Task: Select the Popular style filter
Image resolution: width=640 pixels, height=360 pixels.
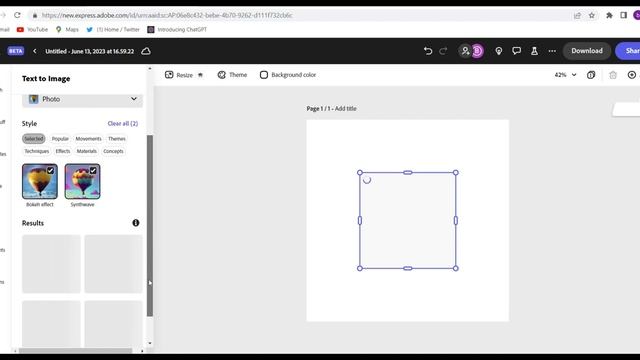Action: (60, 139)
